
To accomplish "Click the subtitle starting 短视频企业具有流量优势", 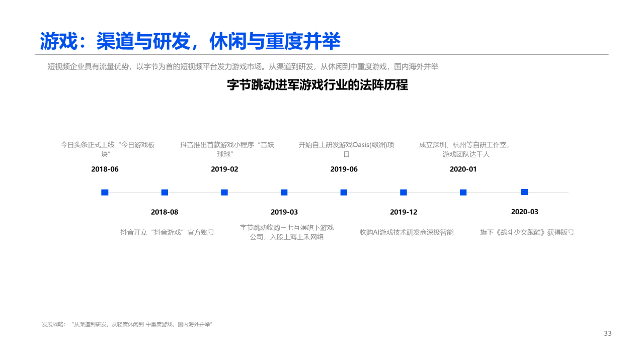I will point(243,66).
